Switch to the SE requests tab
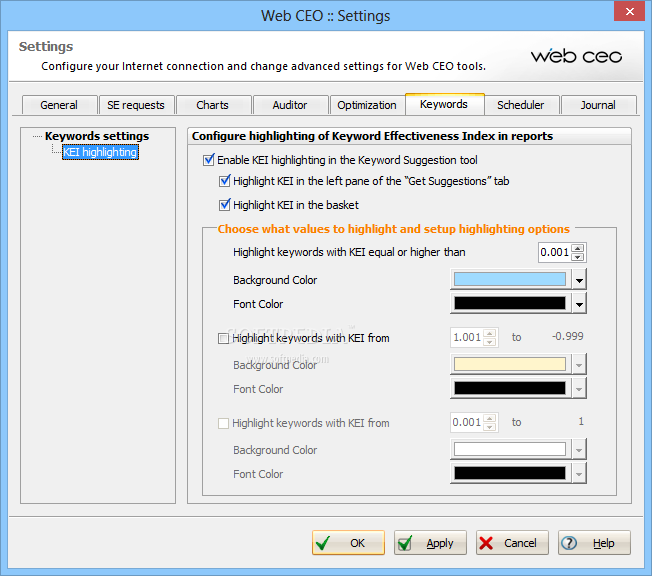Screen dimensions: 652x576 click(136, 105)
